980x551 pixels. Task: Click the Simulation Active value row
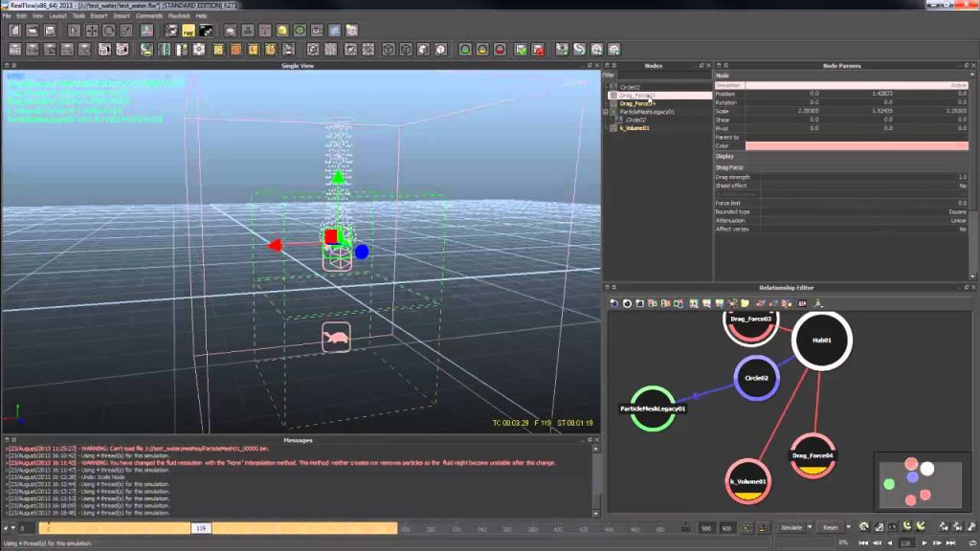[857, 85]
